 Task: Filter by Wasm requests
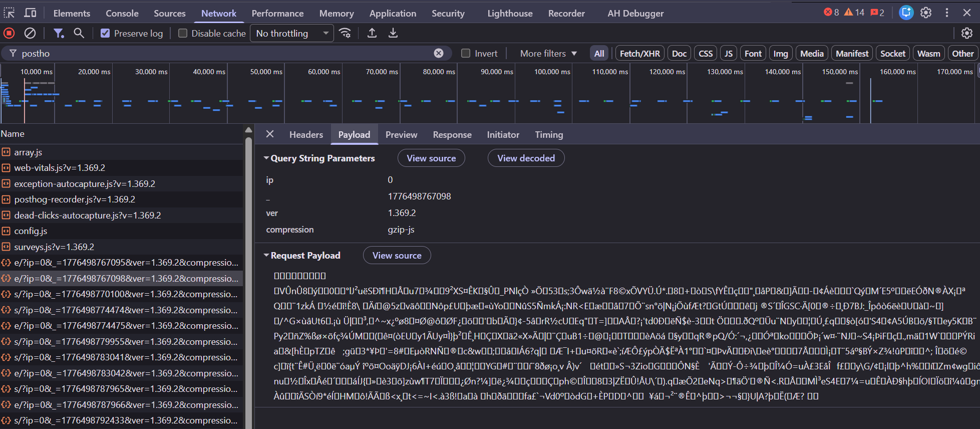tap(929, 53)
